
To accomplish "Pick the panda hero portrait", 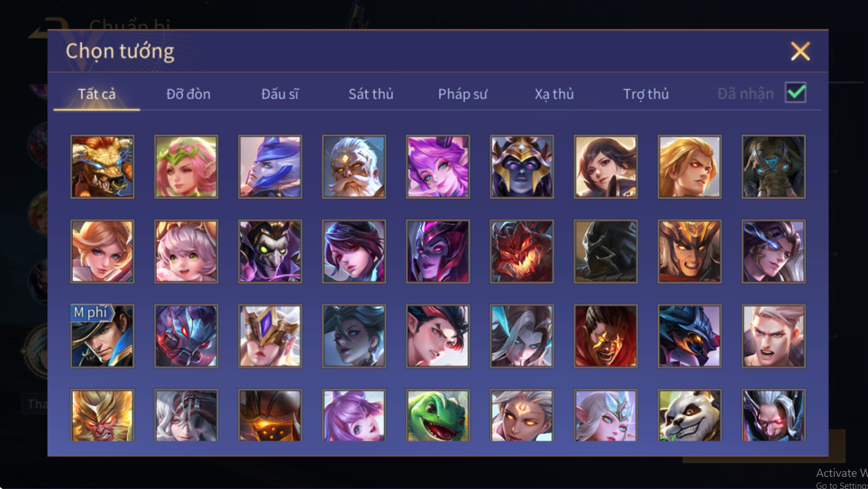I will coord(689,415).
